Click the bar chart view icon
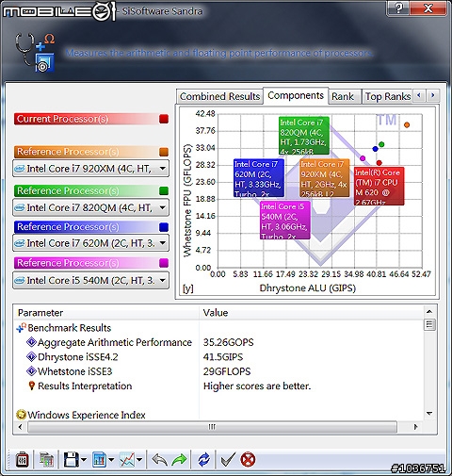Image resolution: width=452 pixels, height=476 pixels. pyautogui.click(x=100, y=460)
